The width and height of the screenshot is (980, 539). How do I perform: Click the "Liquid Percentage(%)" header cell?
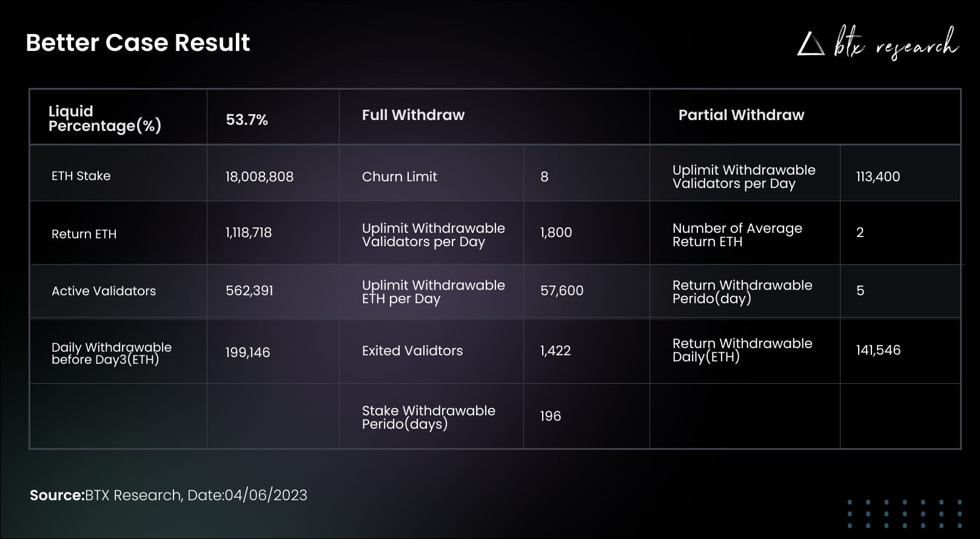point(105,118)
